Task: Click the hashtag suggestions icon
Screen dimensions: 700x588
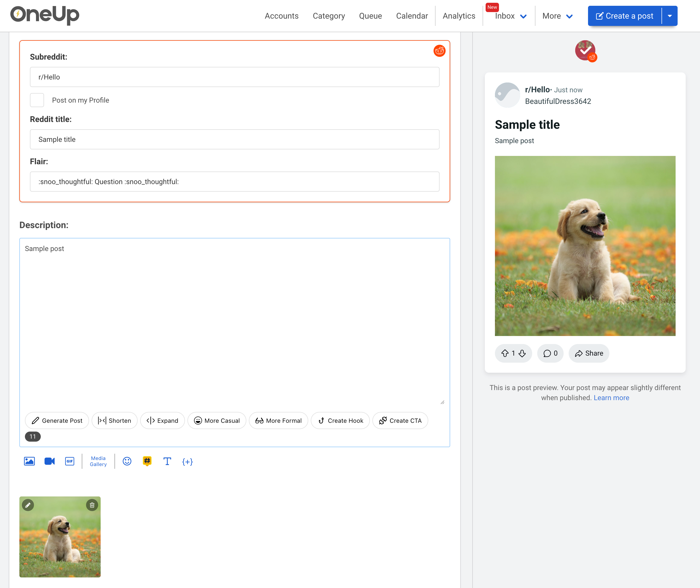Action: pos(147,461)
